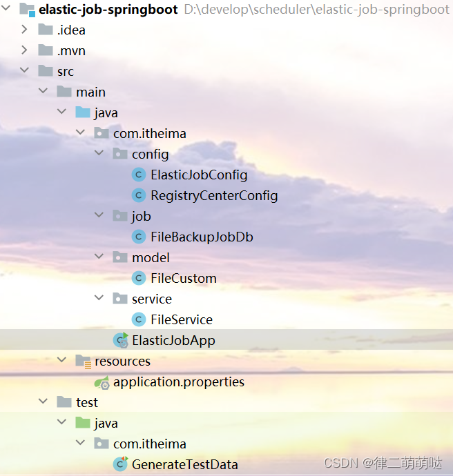Click the model package icon

[x=120, y=257]
